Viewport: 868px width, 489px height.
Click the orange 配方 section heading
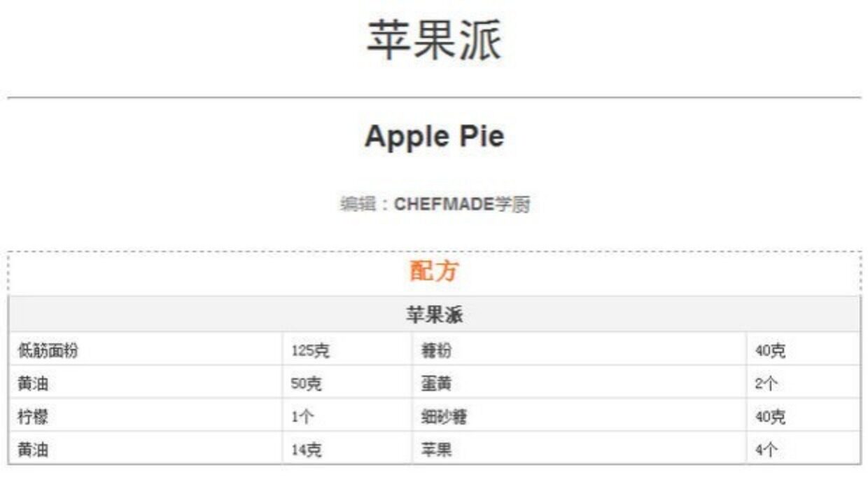[434, 272]
